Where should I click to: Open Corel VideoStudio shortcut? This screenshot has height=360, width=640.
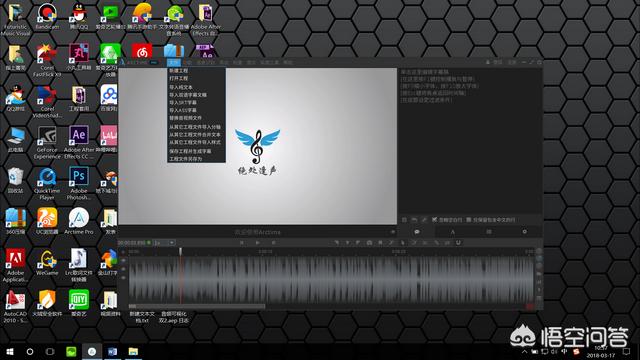(x=47, y=102)
